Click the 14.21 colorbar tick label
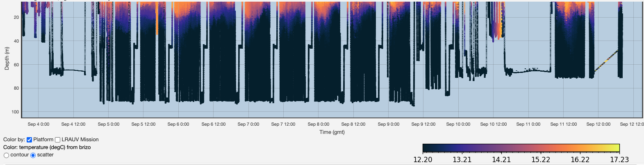644x165 pixels. [x=501, y=160]
